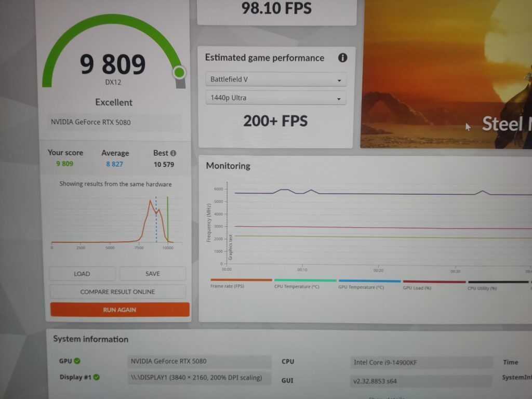Screen dimensions: 532x399
Task: Click the SAVE button
Action: 153,273
